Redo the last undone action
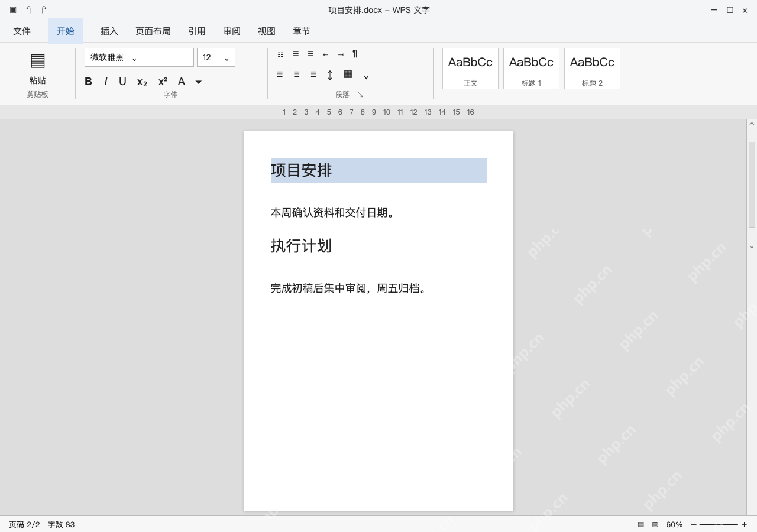This screenshot has height=532, width=757. coord(44,10)
